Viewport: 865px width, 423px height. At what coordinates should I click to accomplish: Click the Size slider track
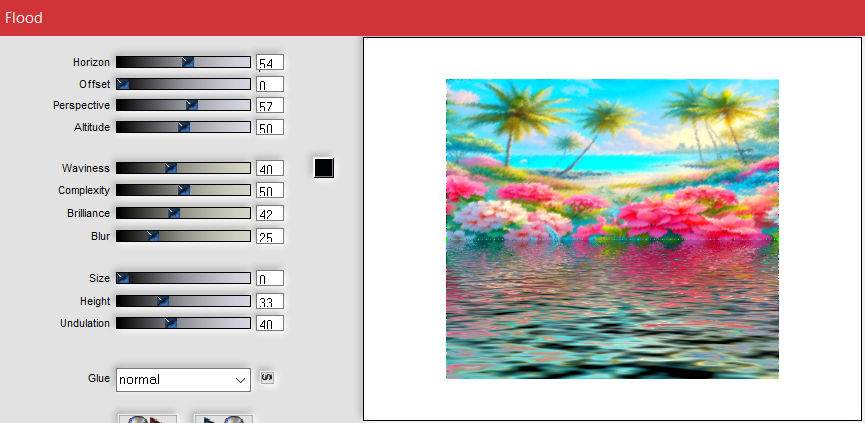(x=183, y=278)
